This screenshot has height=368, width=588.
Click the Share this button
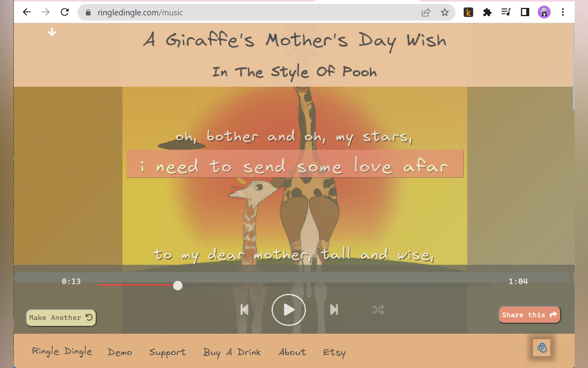tap(529, 315)
